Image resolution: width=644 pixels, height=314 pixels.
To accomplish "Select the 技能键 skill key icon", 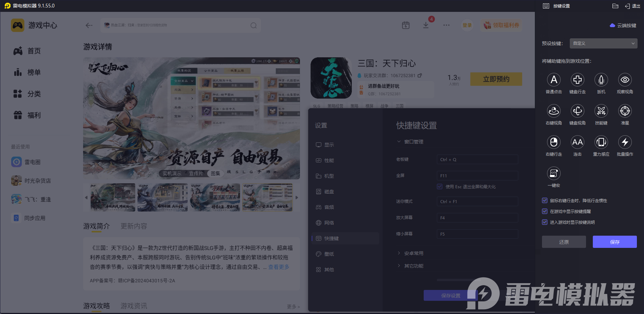I will click(601, 111).
